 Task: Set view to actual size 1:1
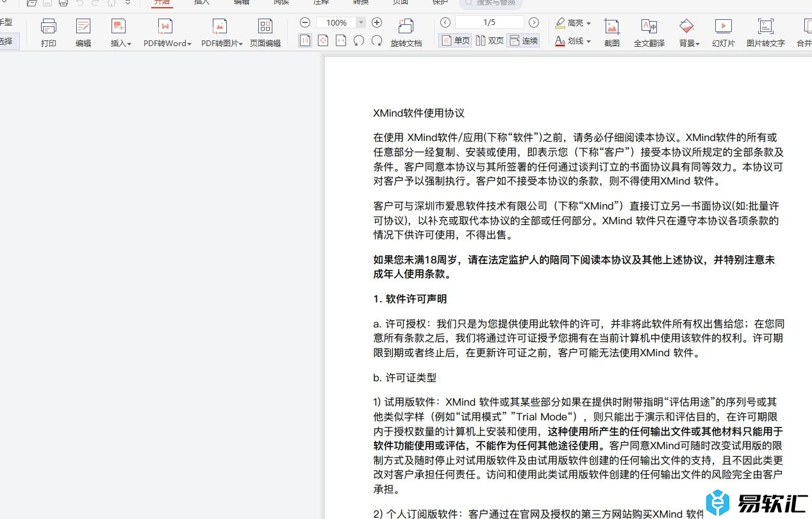tap(305, 40)
